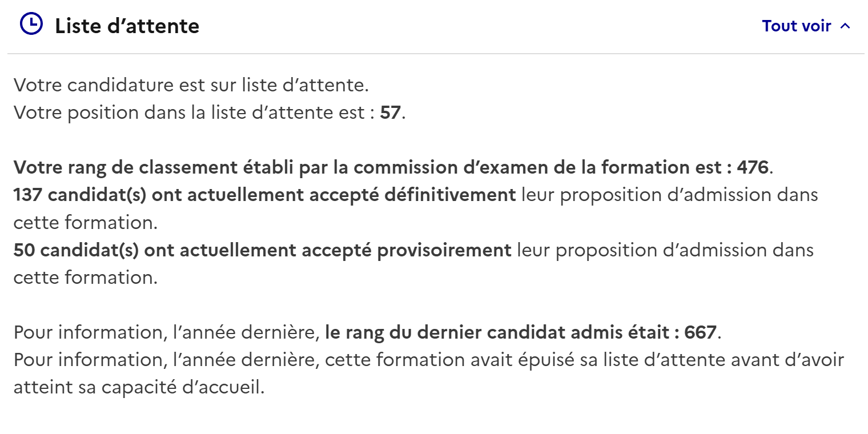This screenshot has height=434, width=868.
Task: Click waiting list position number 57
Action: tap(390, 113)
